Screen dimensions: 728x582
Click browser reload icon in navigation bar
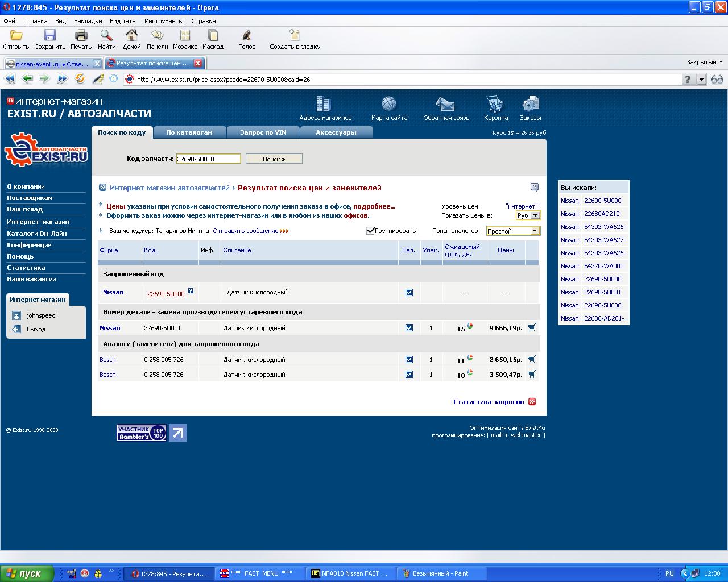(80, 79)
